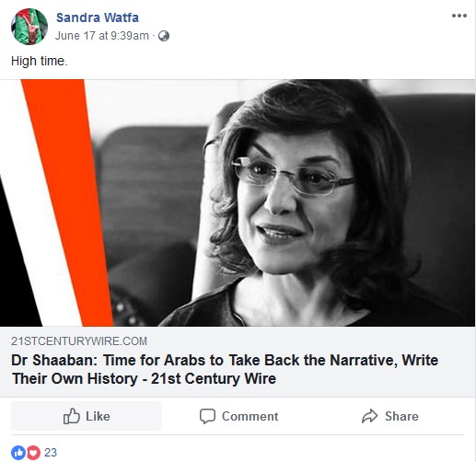476x462 pixels.
Task: Open the post options three-dots menu
Action: click(x=459, y=16)
